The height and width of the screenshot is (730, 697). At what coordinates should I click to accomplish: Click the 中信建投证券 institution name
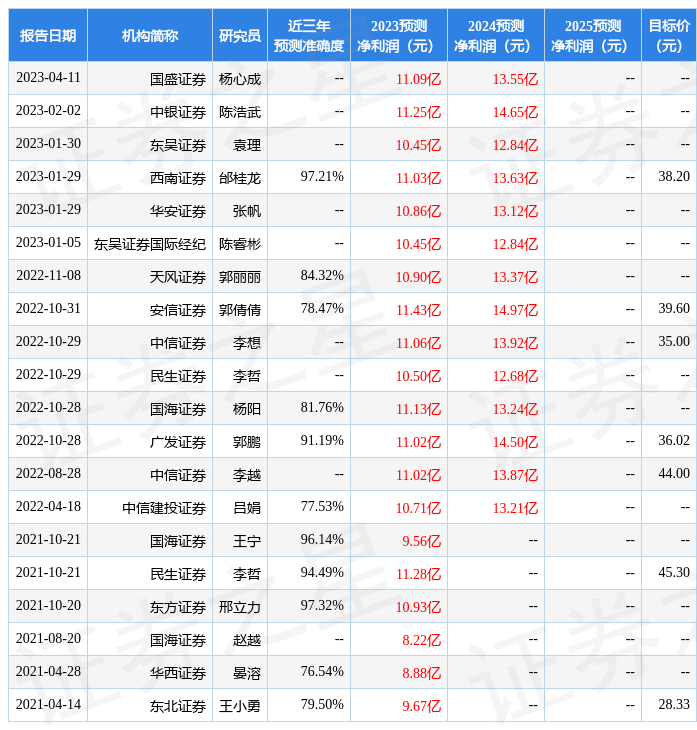[164, 508]
